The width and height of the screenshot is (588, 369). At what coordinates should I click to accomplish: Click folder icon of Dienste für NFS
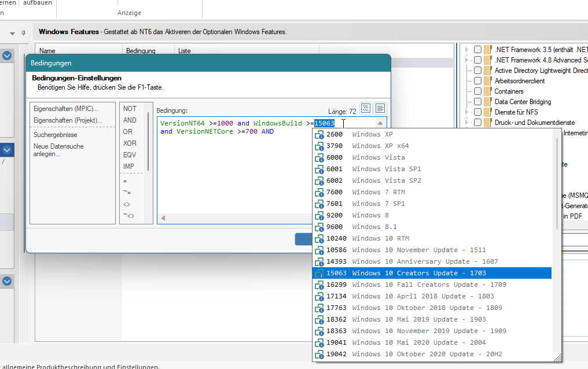(x=487, y=112)
